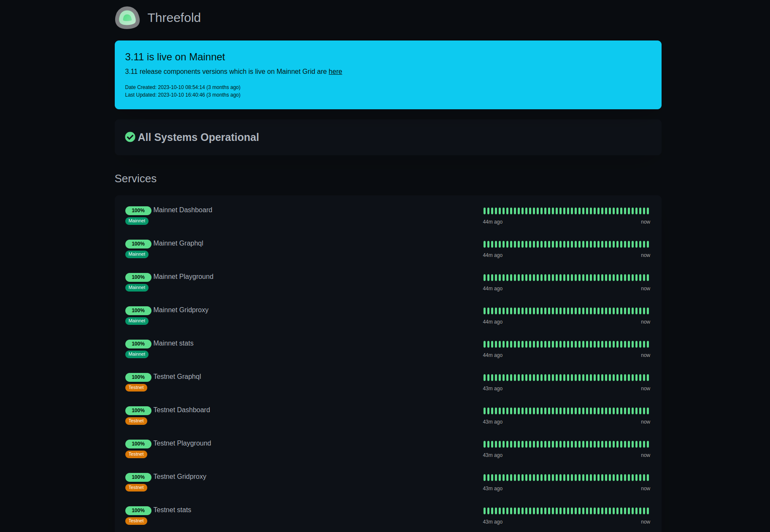Click the Mainnet tag under Mainnet stats
Screen dimensions: 770x532
[x=137, y=354]
